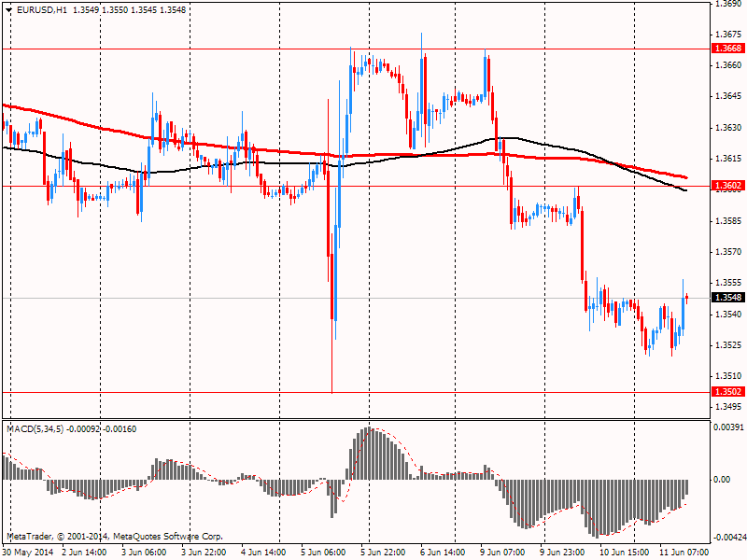Select the 1.3510 price axis value

pos(728,376)
